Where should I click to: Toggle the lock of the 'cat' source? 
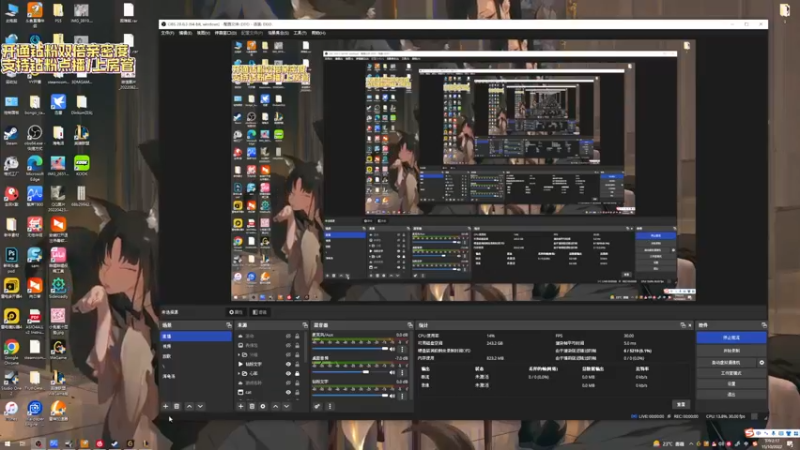[x=297, y=392]
